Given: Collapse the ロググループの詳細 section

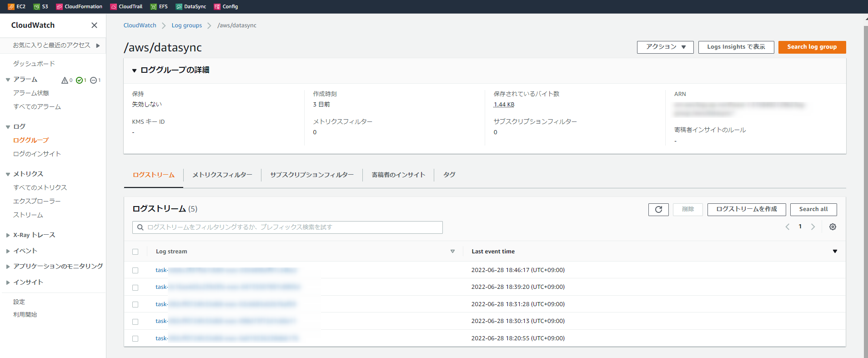Looking at the screenshot, I should pyautogui.click(x=134, y=71).
